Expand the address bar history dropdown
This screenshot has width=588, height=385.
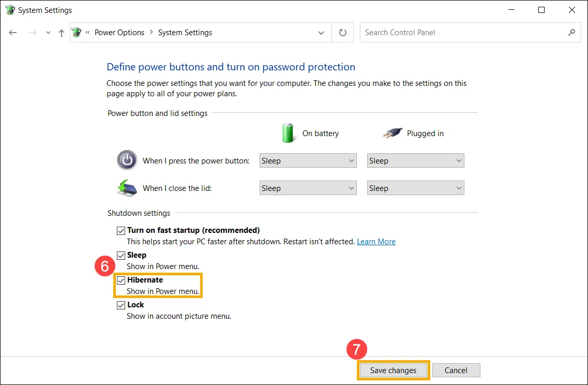click(321, 32)
